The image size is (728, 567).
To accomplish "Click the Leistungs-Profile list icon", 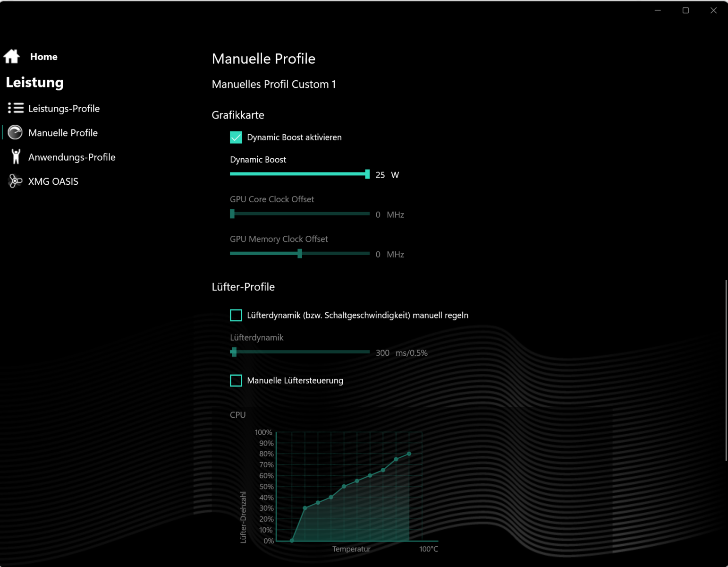I will (x=16, y=108).
